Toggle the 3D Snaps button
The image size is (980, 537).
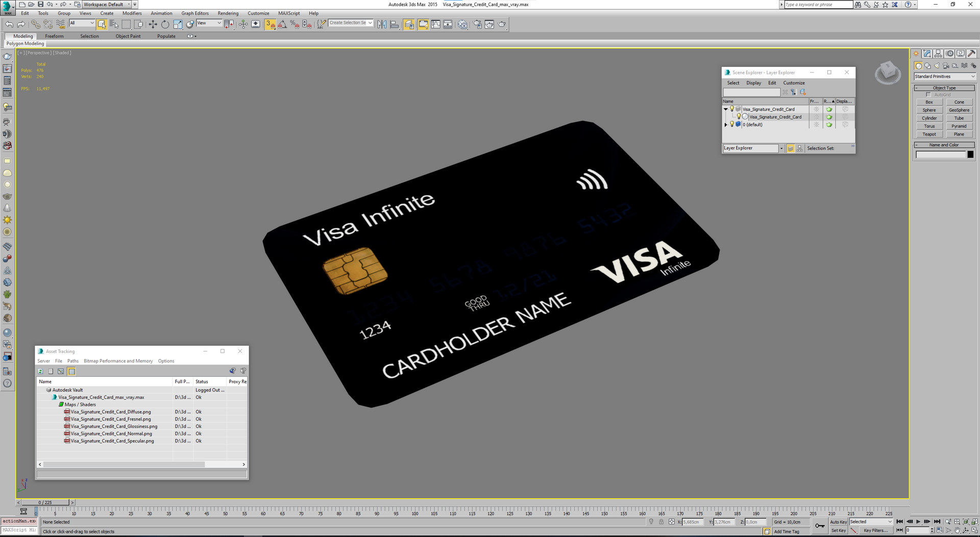coord(270,24)
